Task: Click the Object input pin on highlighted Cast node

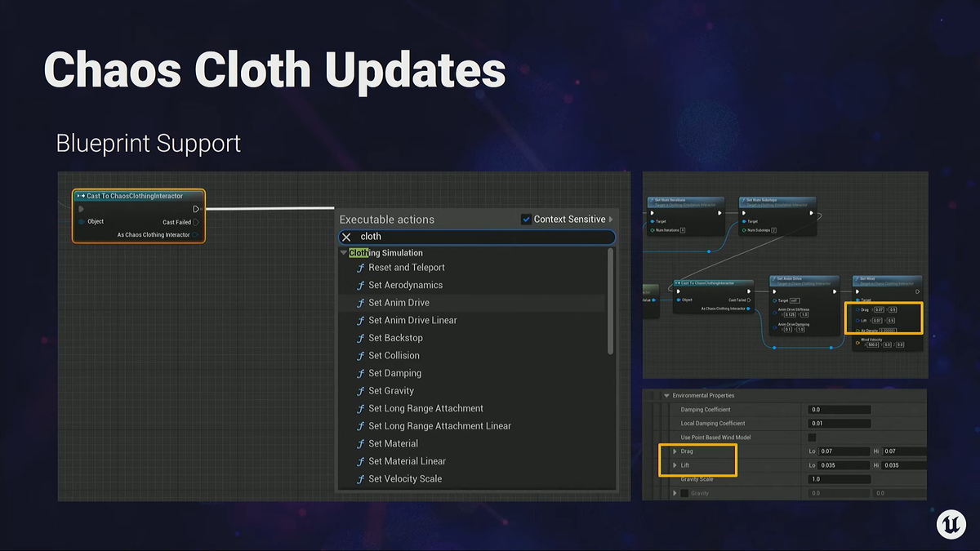Action: [x=82, y=221]
